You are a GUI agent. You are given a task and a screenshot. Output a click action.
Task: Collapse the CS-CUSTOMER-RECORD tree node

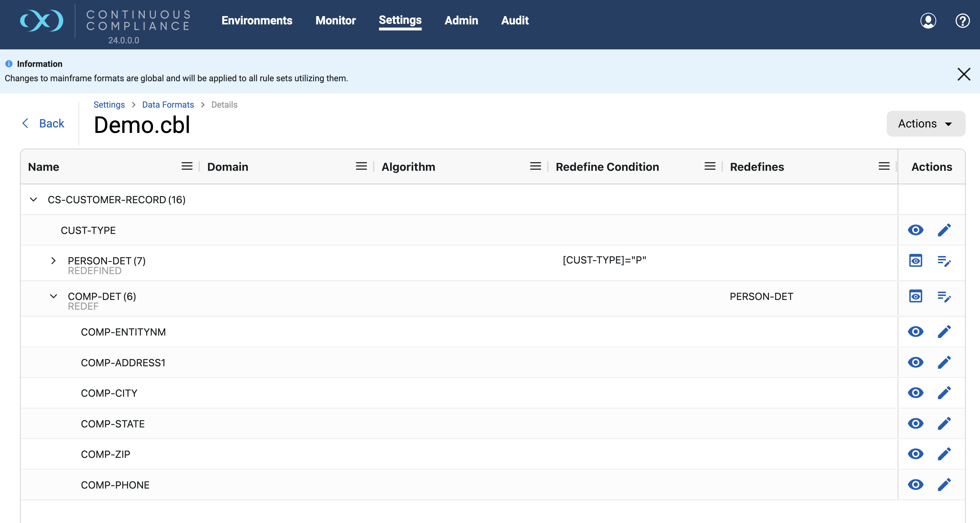coord(34,199)
